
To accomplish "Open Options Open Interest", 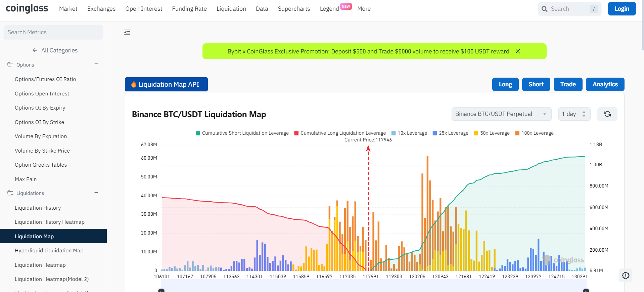I will pyautogui.click(x=42, y=94).
